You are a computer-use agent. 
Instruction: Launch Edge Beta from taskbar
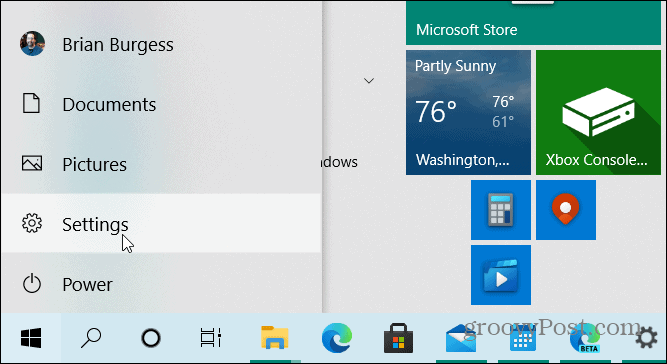584,338
